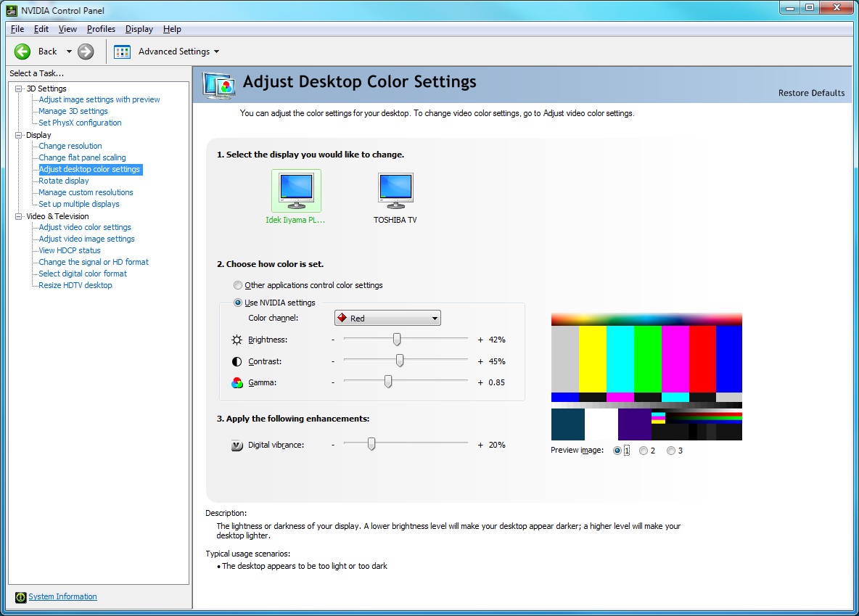Select Use NVIDIA settings radio button

(238, 303)
